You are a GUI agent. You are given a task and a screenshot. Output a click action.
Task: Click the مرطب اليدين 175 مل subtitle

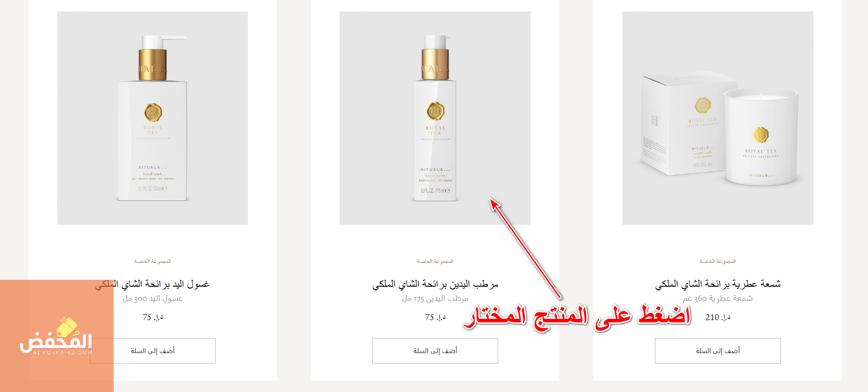click(x=435, y=299)
